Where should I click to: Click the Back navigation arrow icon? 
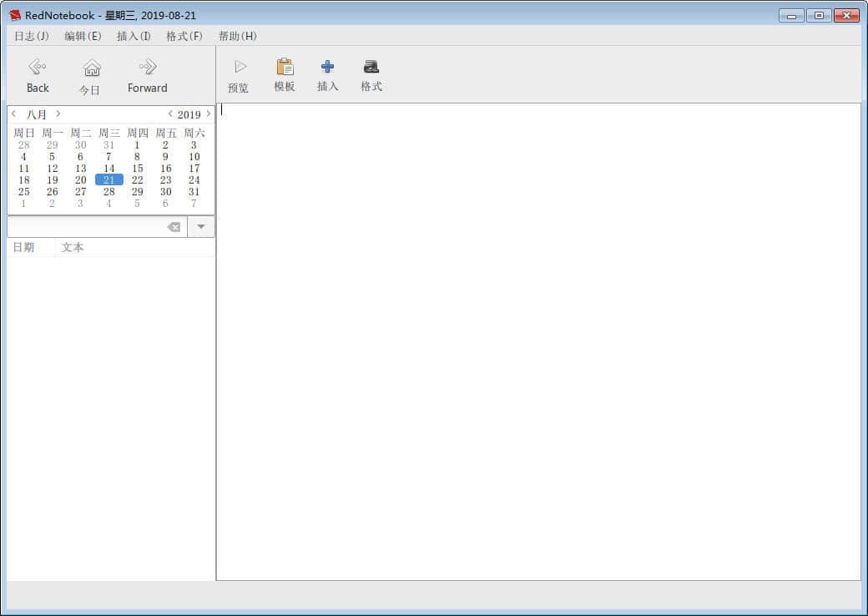(38, 67)
